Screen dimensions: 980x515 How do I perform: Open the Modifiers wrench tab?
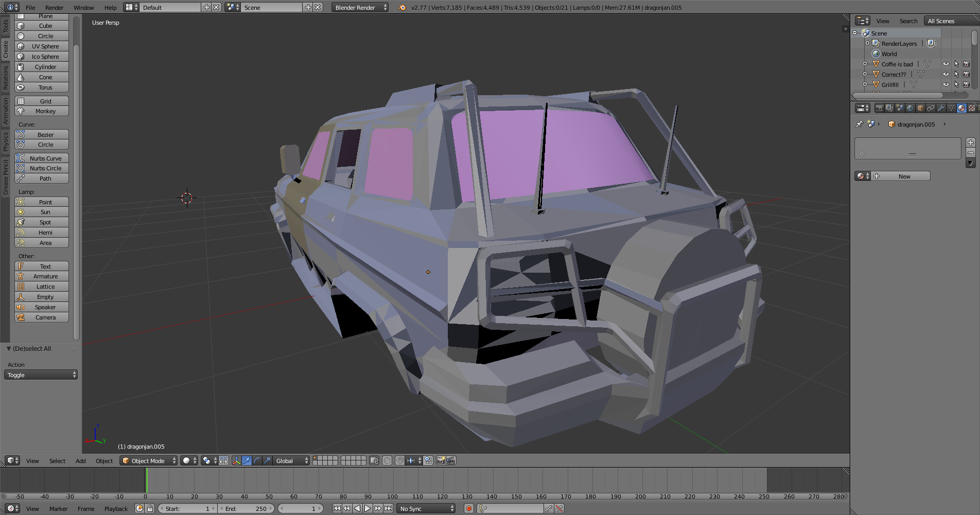tap(941, 108)
